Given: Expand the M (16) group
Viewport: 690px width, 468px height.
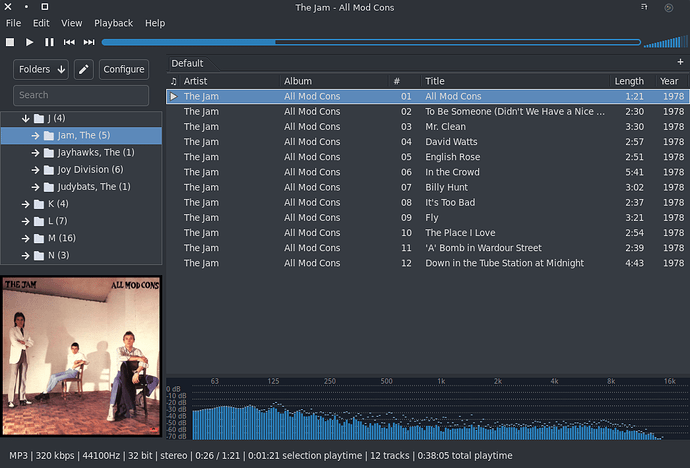Looking at the screenshot, I should click(26, 238).
